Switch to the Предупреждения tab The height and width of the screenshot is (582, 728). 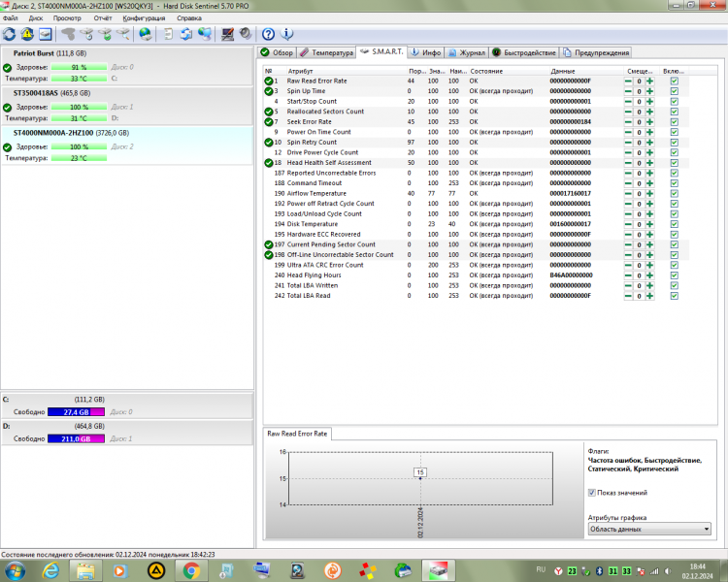[x=596, y=52]
